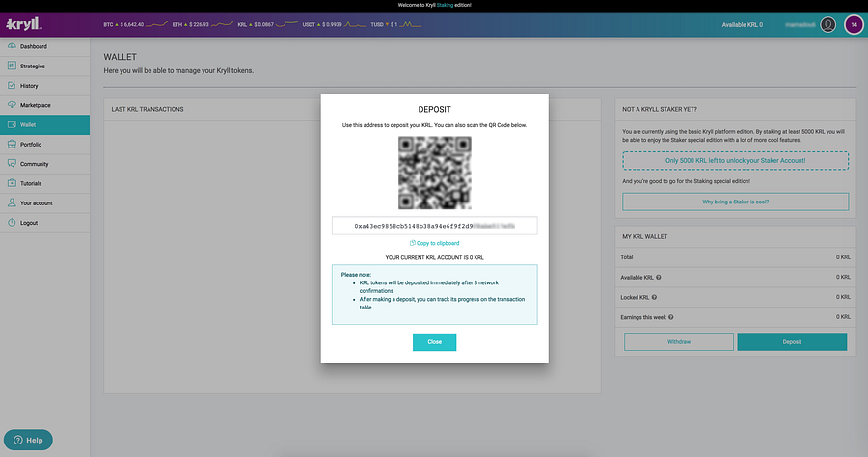Click the Logout power icon

click(x=12, y=223)
